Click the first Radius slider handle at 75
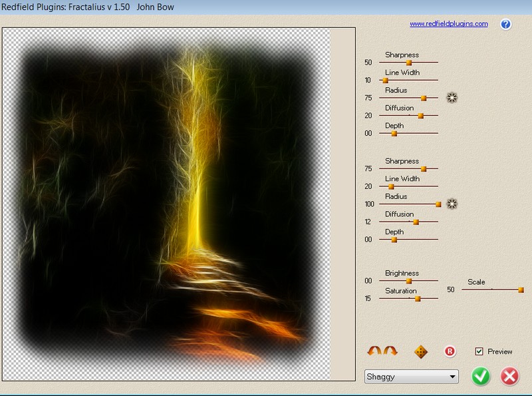 [424, 98]
